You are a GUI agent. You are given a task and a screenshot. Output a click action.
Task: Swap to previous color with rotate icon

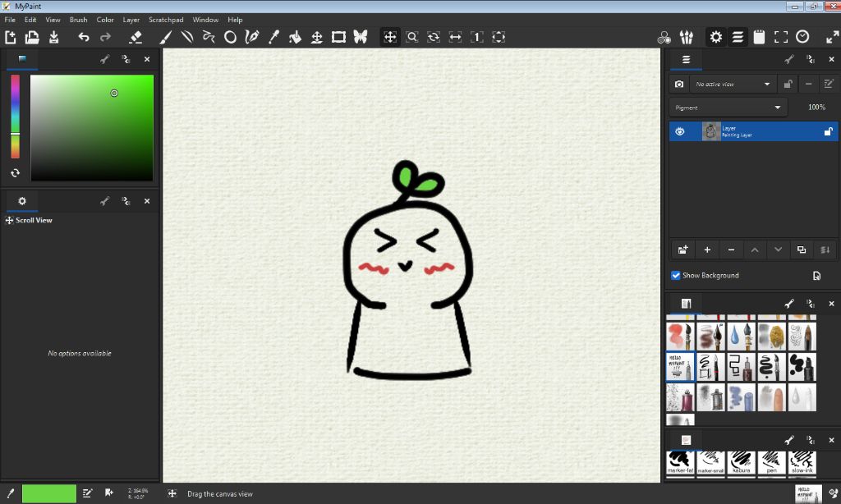[15, 172]
